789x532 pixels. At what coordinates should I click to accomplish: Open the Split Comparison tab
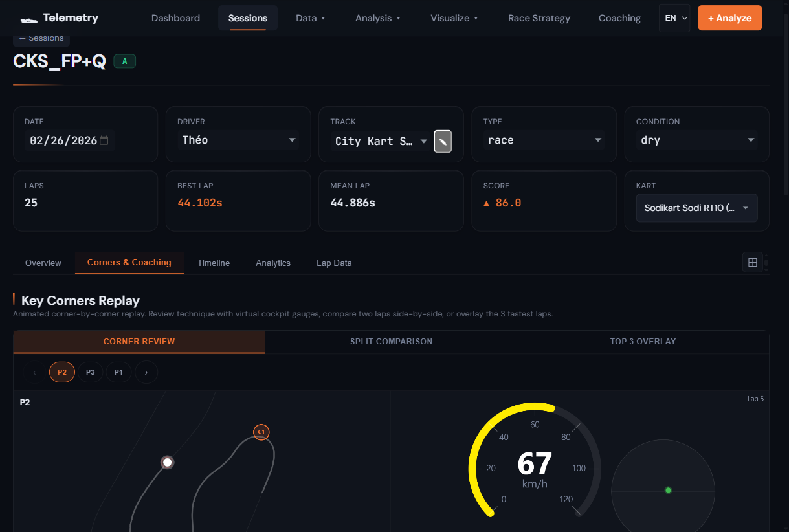391,342
